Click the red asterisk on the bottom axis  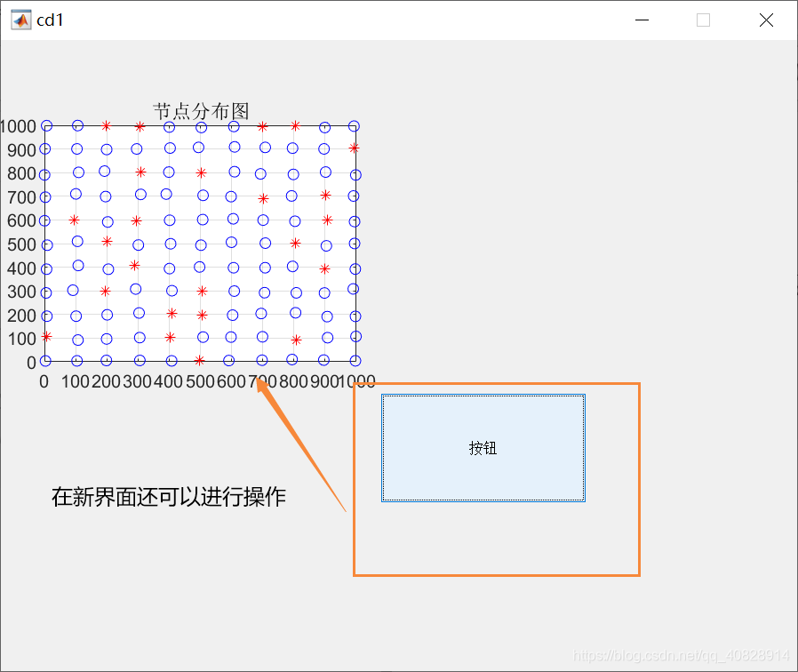(199, 360)
